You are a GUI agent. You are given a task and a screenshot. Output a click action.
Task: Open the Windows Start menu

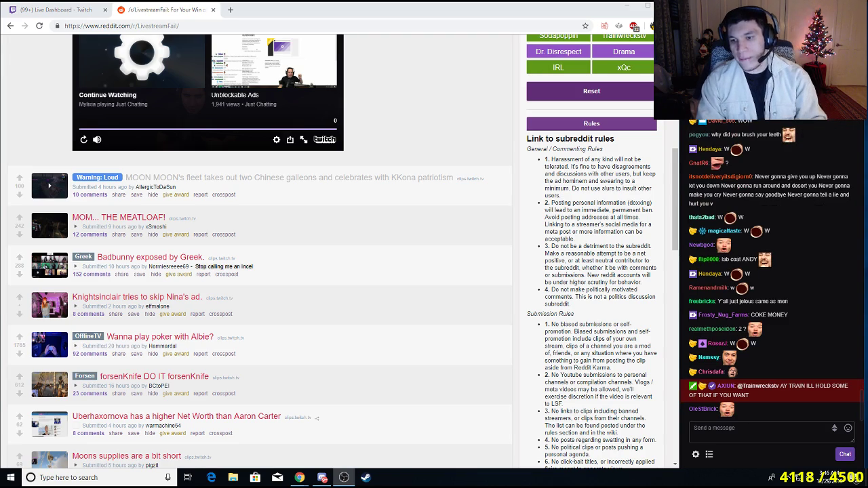pyautogui.click(x=11, y=477)
